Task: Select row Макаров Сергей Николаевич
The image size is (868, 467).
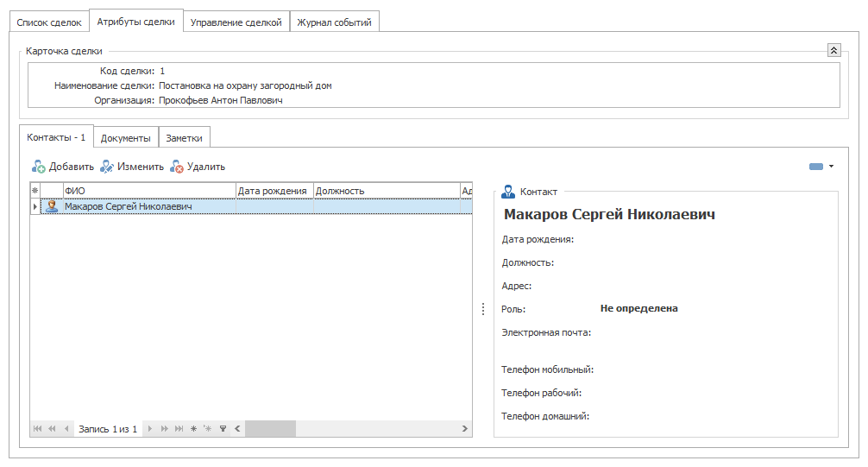Action: 256,206
